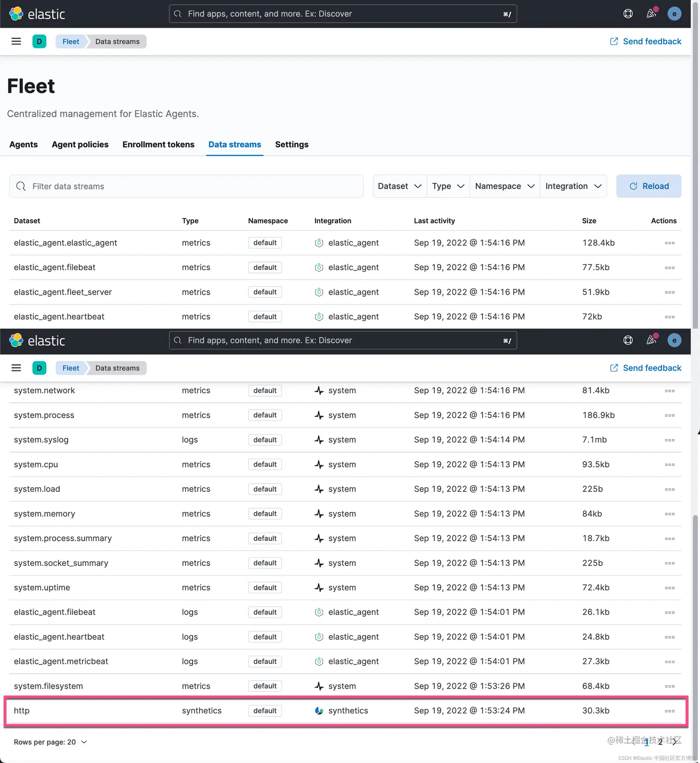Screen dimensions: 700x763
Task: Open help menu icon in top header
Action: [628, 14]
